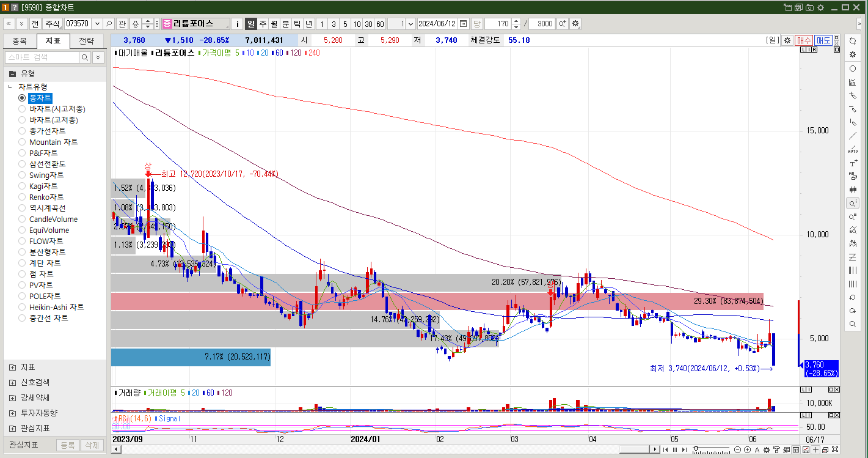Click the zoom-plus icon beside 3000 field

tap(562, 24)
